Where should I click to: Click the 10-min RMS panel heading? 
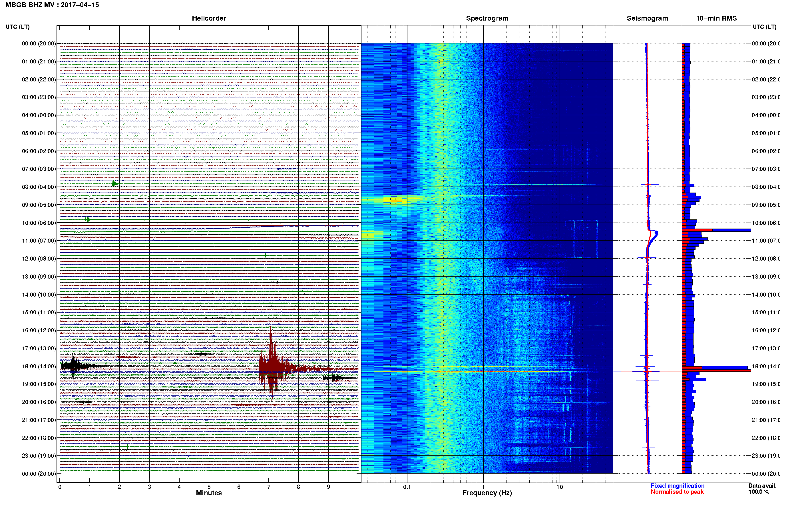click(x=716, y=19)
